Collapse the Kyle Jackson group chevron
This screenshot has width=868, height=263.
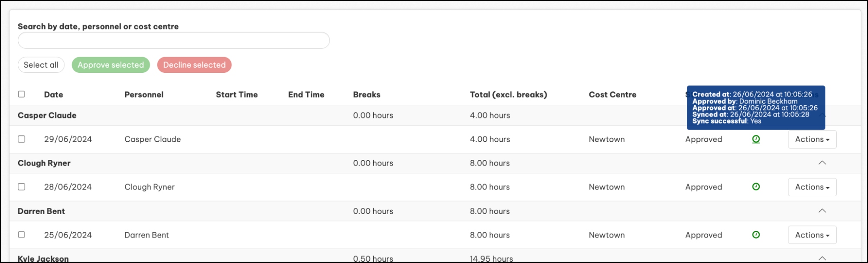tap(822, 258)
